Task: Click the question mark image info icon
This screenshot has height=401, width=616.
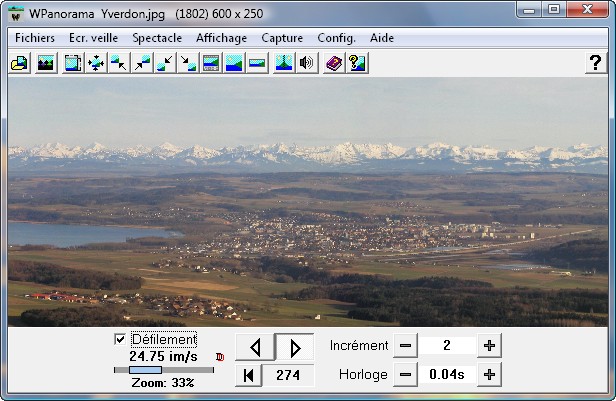Action: pos(357,63)
